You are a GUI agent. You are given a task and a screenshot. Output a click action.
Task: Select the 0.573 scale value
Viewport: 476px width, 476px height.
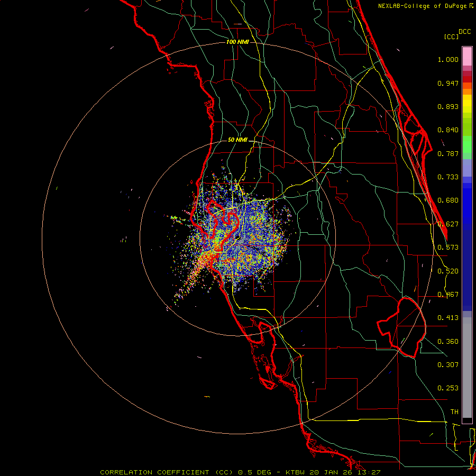pos(448,248)
